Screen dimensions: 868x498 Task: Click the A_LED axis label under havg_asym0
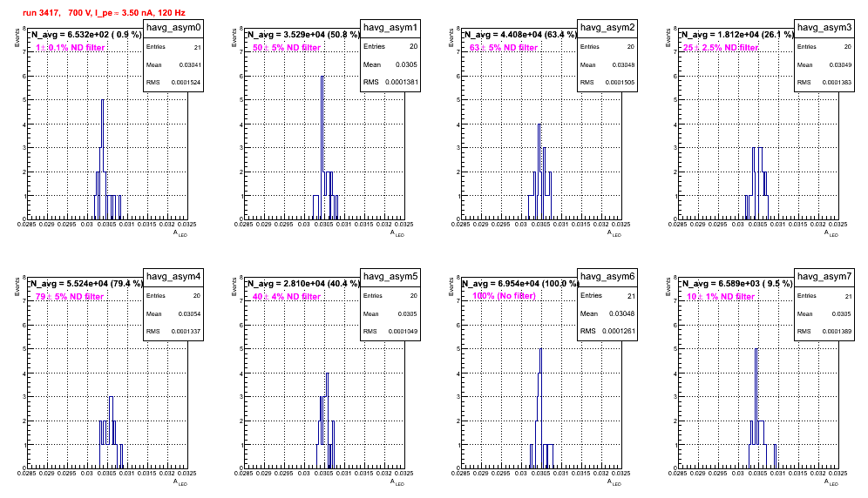pyautogui.click(x=180, y=233)
